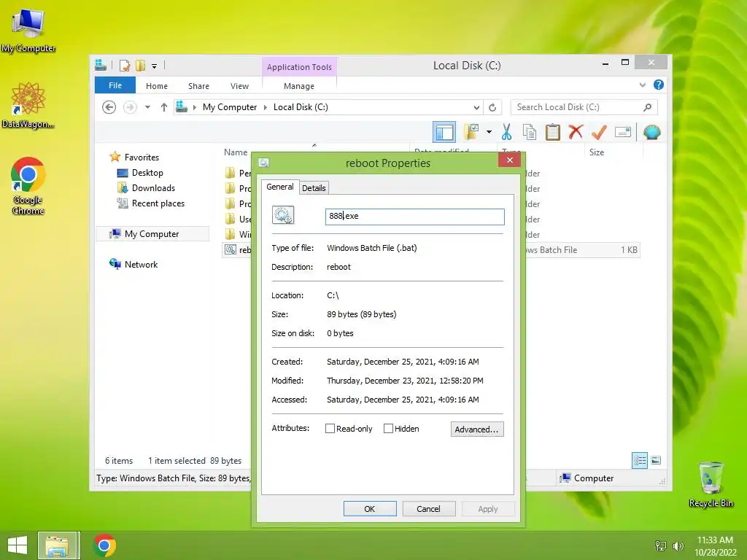Expand breadcrumb arrow after My Computer
The width and height of the screenshot is (747, 560).
(266, 107)
